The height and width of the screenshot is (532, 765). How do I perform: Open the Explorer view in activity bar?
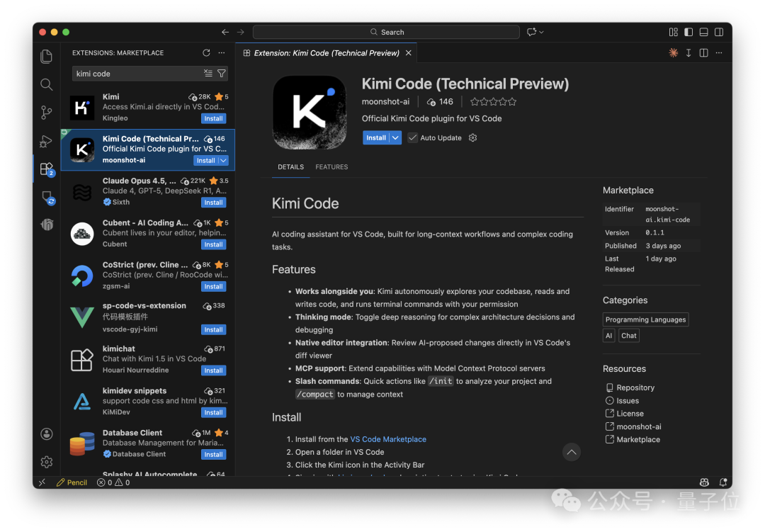(x=46, y=57)
